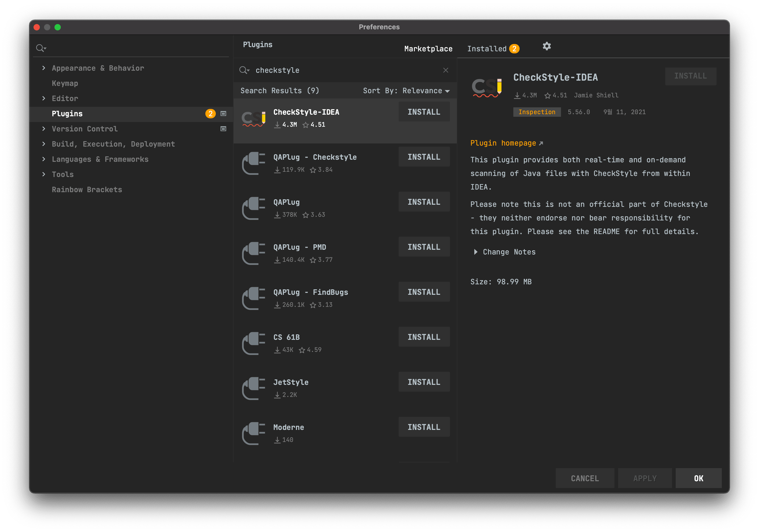Click the star rating icon in details header

[547, 96]
